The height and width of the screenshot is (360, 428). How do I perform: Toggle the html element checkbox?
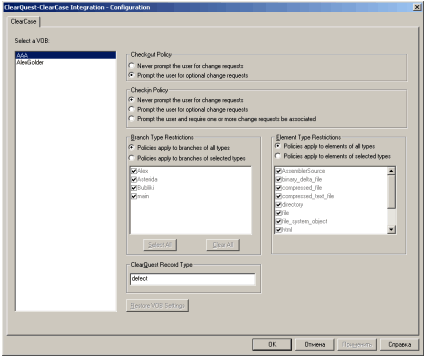tap(279, 230)
